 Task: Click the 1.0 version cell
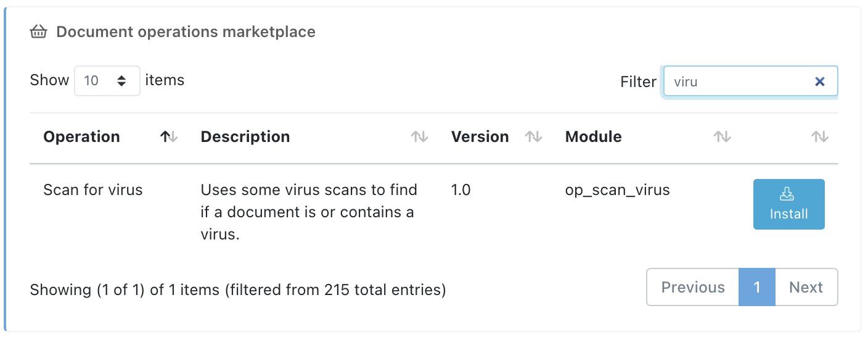click(x=461, y=190)
